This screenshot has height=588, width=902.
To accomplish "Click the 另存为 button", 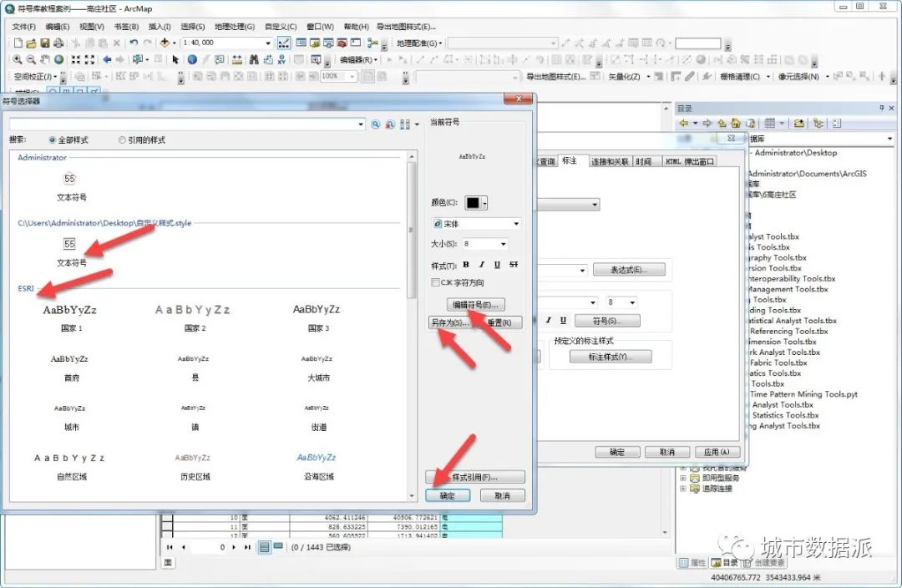I will click(x=449, y=322).
